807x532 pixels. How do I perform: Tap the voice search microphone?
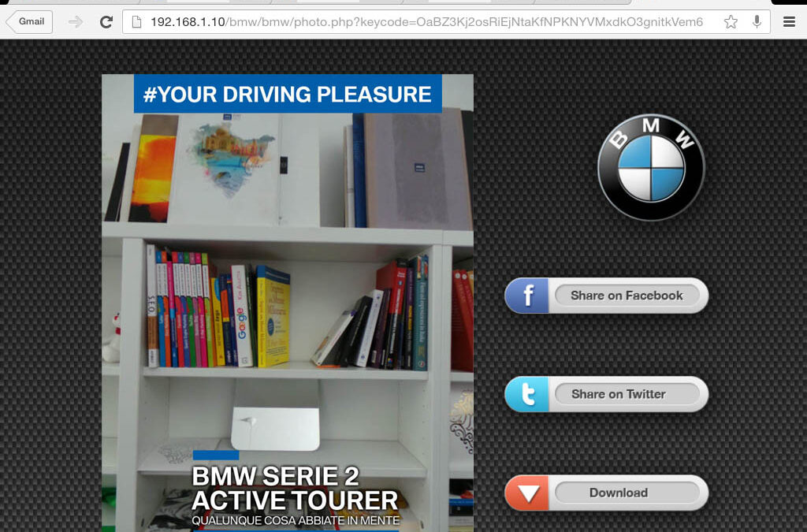point(757,21)
